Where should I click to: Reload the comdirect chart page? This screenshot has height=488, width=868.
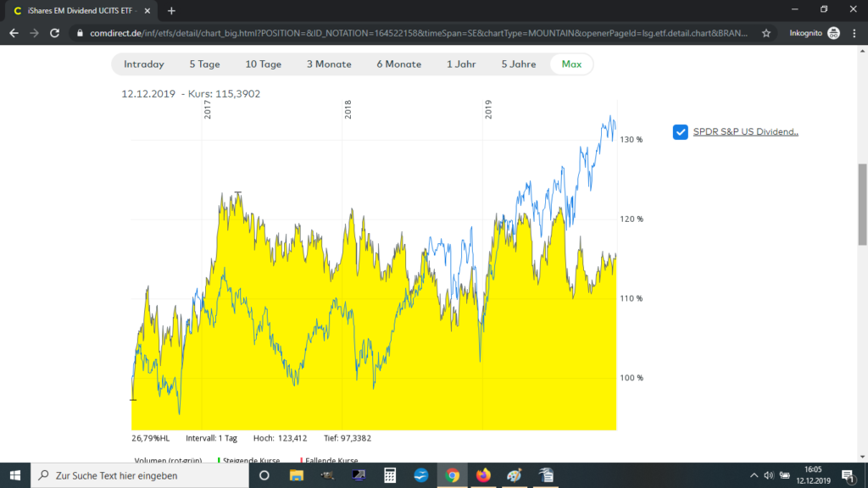coord(54,33)
